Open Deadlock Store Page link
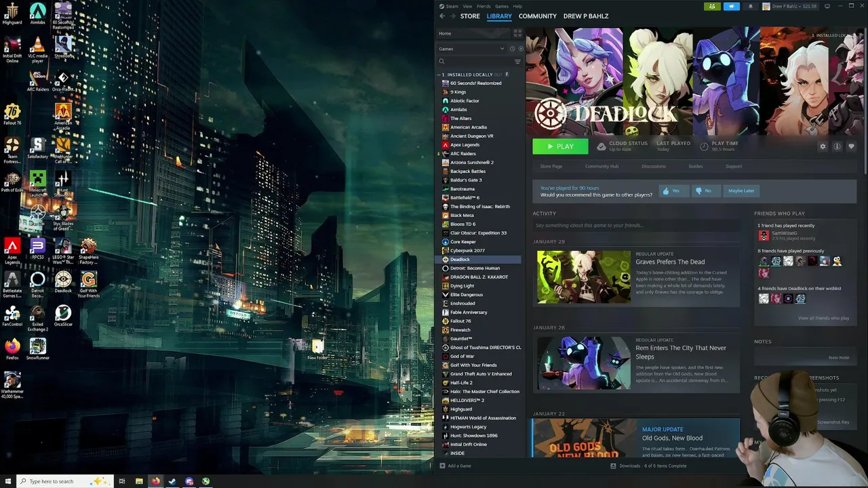This screenshot has height=488, width=868. click(551, 166)
